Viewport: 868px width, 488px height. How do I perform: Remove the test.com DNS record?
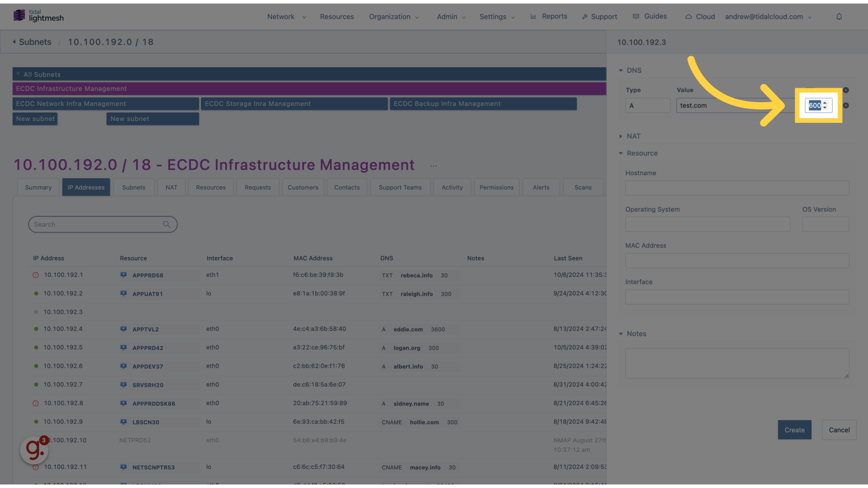tap(846, 105)
